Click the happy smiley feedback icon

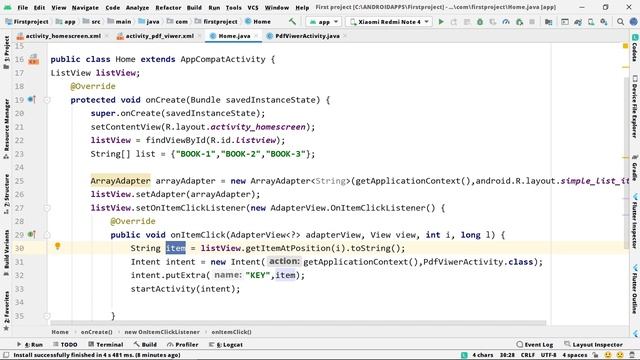[608, 355]
